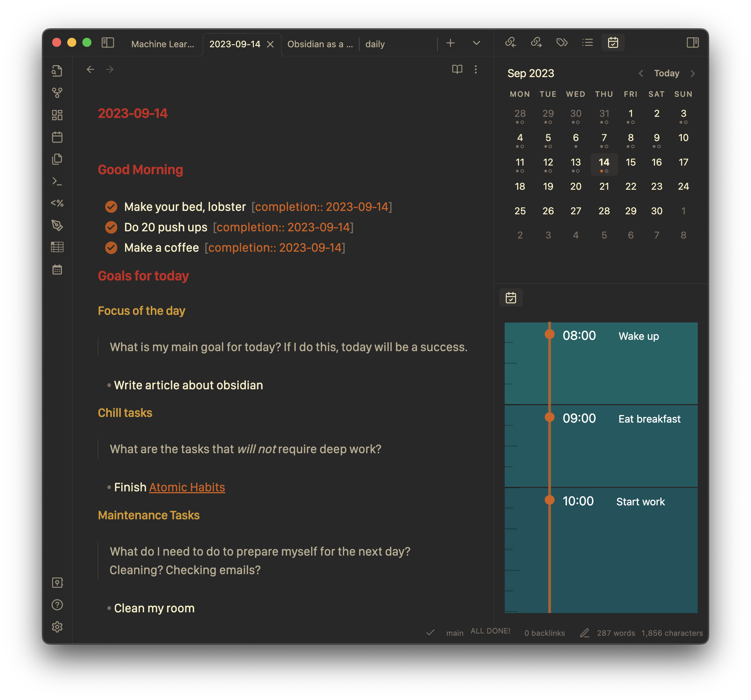
Task: Expand the tab list dropdown chevron
Action: [476, 43]
